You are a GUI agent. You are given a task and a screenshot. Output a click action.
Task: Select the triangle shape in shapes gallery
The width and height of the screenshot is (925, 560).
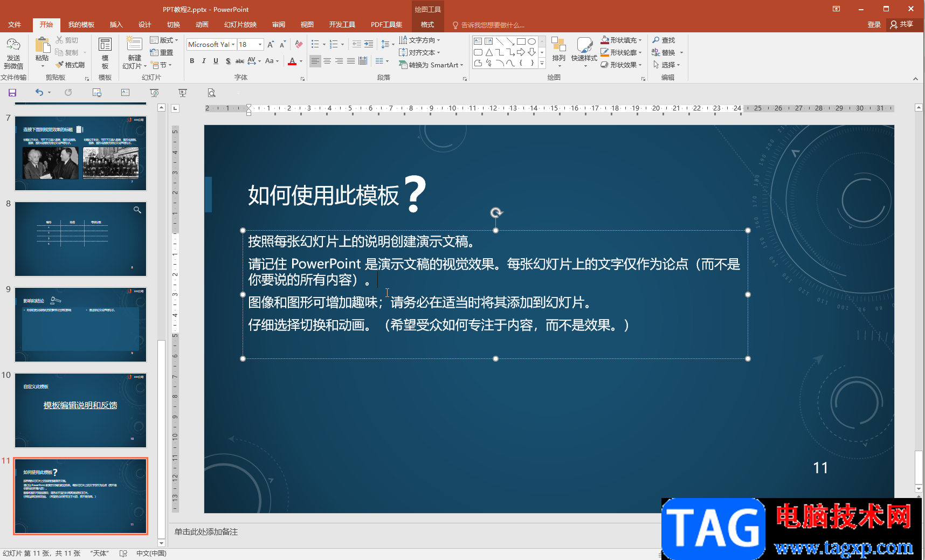coord(488,52)
